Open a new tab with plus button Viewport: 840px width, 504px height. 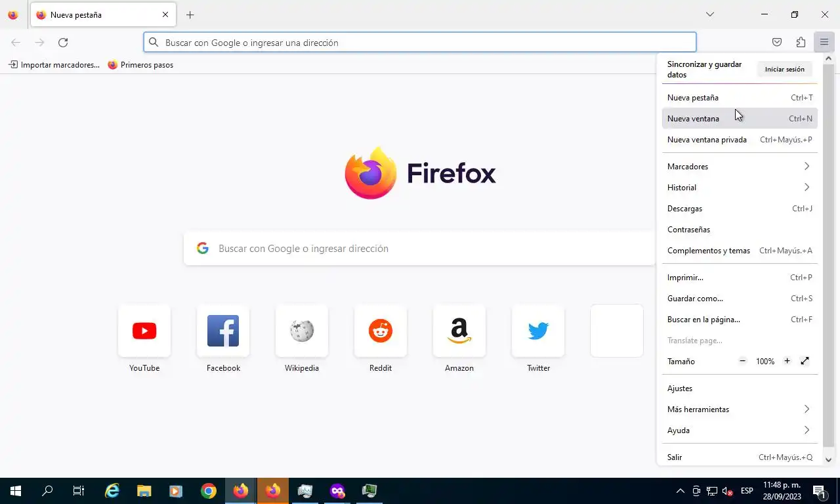tap(190, 14)
